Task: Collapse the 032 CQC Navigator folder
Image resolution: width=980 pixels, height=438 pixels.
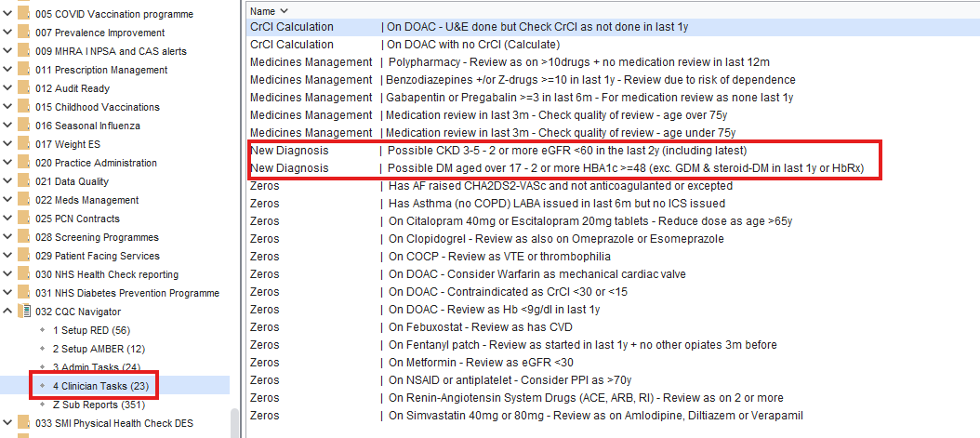Action: tap(7, 312)
